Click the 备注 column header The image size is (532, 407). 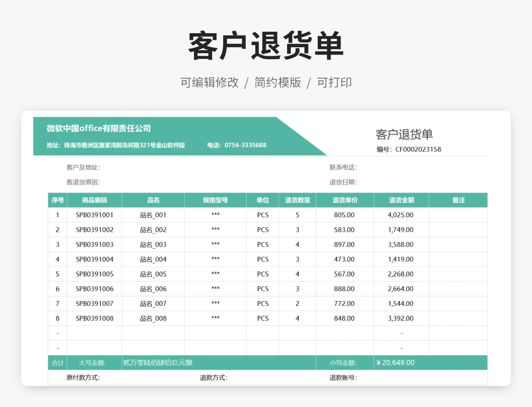point(458,200)
